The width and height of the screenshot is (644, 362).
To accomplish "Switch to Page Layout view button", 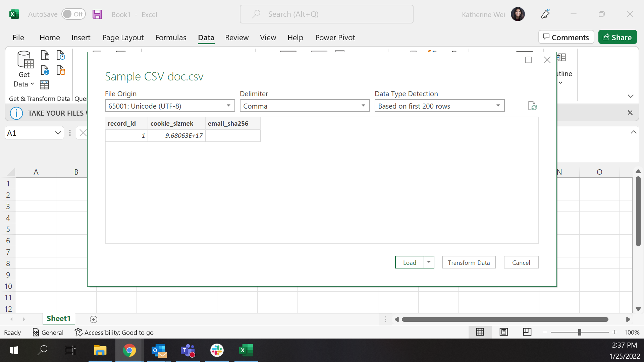I will coord(503,332).
